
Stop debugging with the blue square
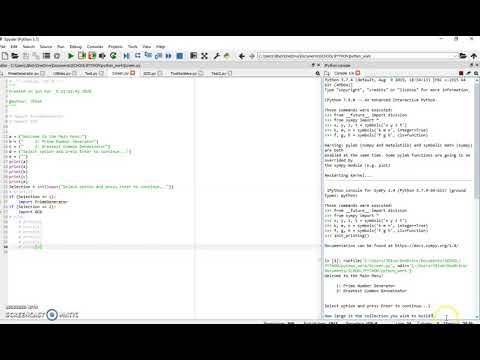coord(180,56)
